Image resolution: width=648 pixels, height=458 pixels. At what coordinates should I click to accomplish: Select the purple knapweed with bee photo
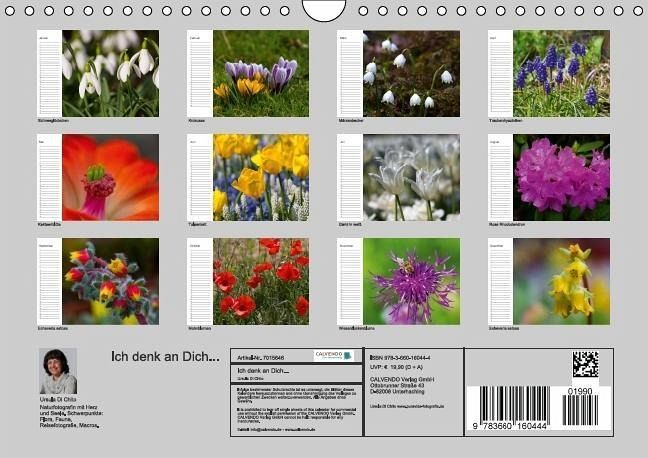click(x=411, y=281)
